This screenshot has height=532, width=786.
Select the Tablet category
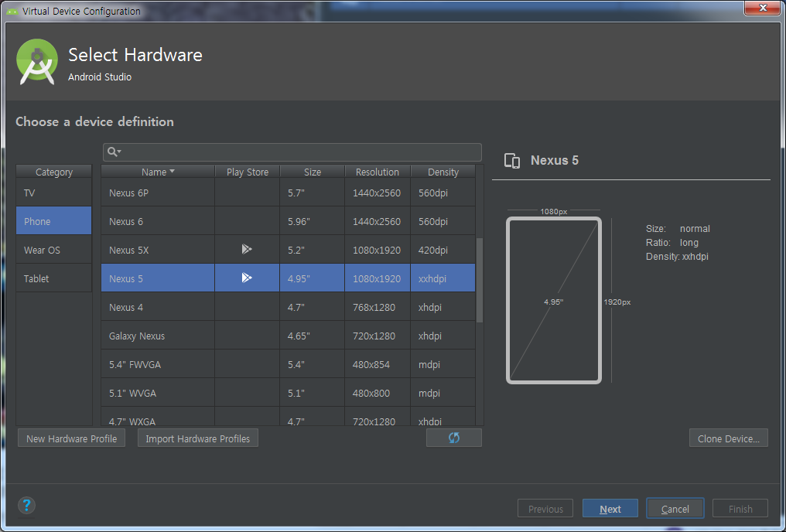(53, 278)
